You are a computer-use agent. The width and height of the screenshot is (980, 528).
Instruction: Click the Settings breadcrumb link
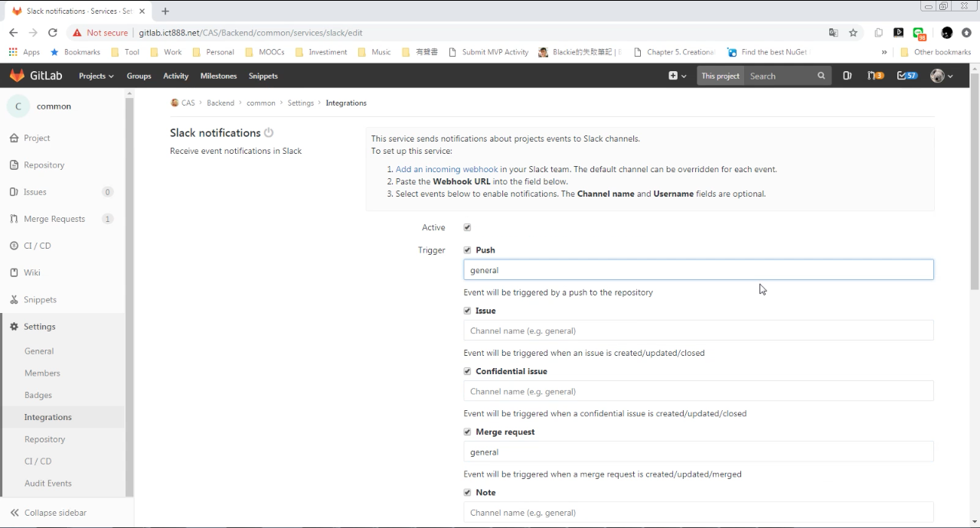click(301, 103)
